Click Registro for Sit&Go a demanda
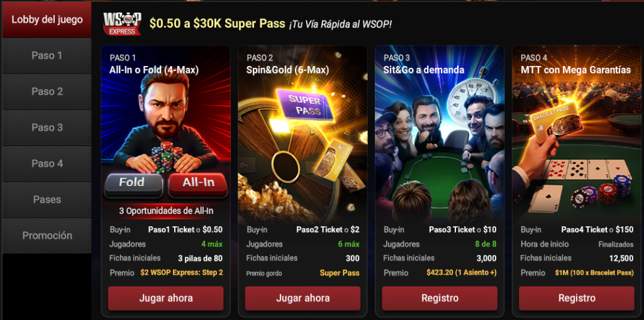644x320 pixels. pos(440,298)
